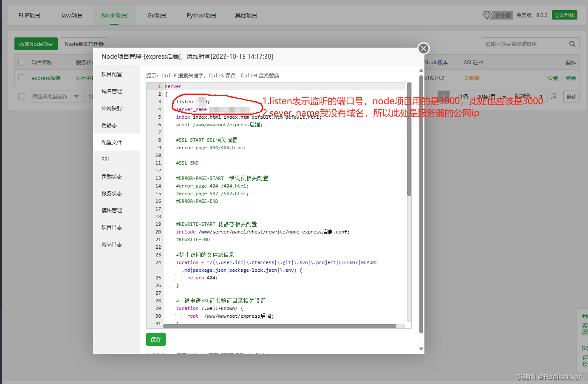Open the Java项目 tab
588x384 pixels.
[x=72, y=15]
